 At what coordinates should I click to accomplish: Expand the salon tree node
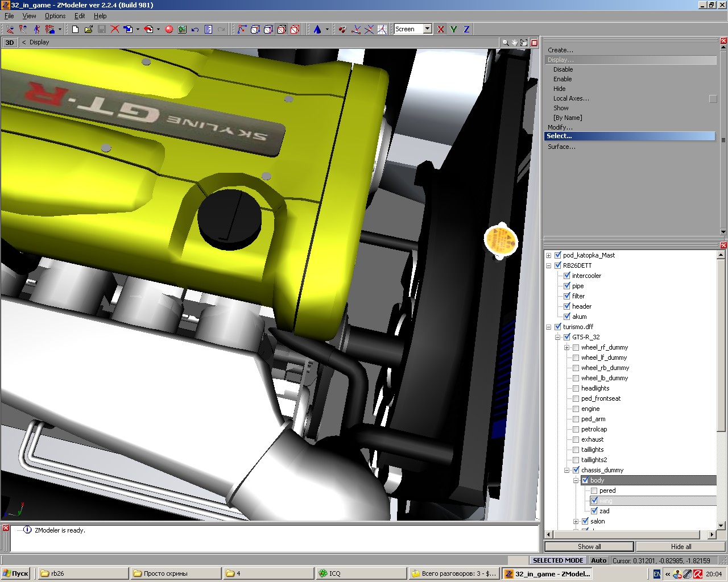coord(576,521)
